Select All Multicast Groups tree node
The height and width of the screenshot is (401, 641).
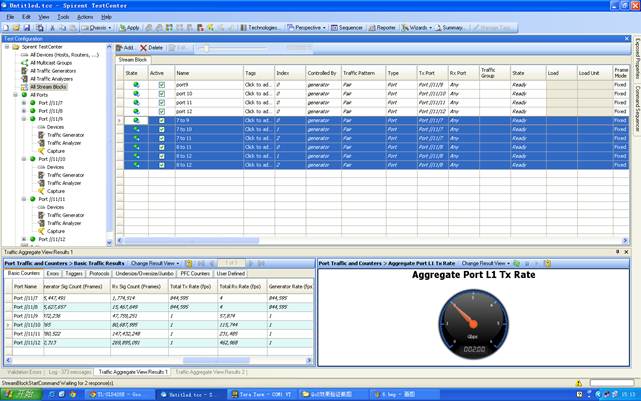pyautogui.click(x=51, y=63)
